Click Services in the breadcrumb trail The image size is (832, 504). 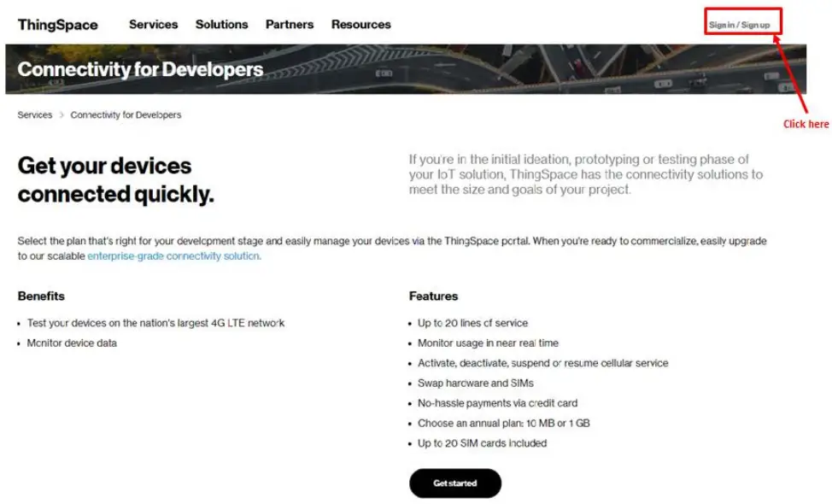[34, 114]
